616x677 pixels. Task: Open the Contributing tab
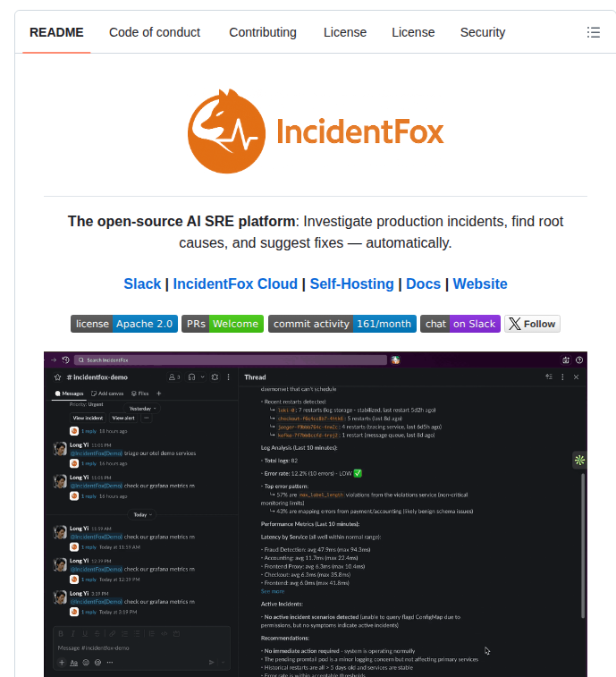(263, 32)
